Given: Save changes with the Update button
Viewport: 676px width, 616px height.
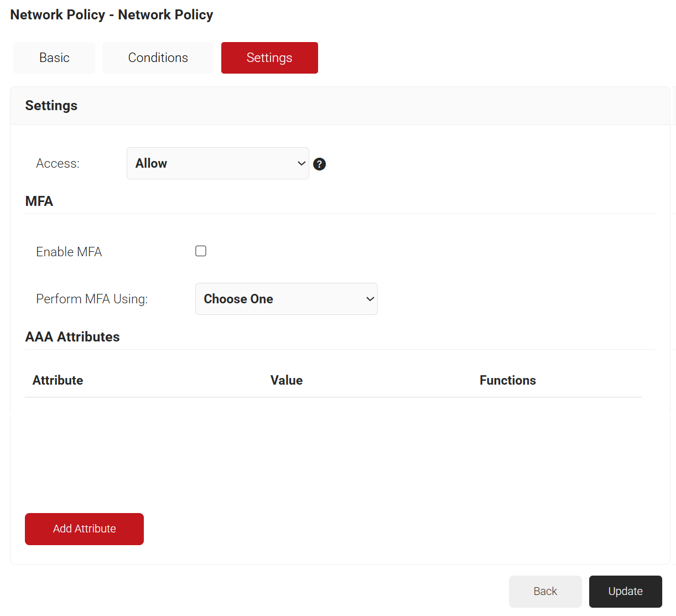Looking at the screenshot, I should (x=625, y=591).
